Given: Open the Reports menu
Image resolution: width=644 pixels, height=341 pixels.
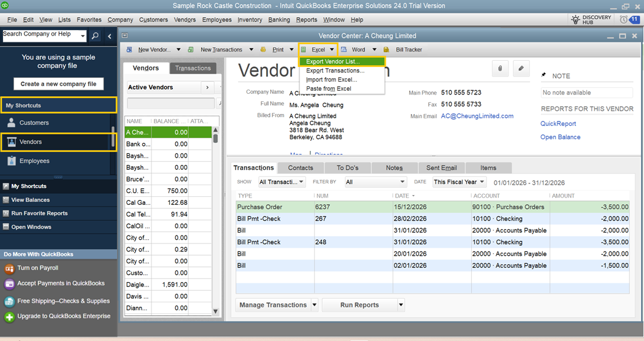Looking at the screenshot, I should [307, 20].
